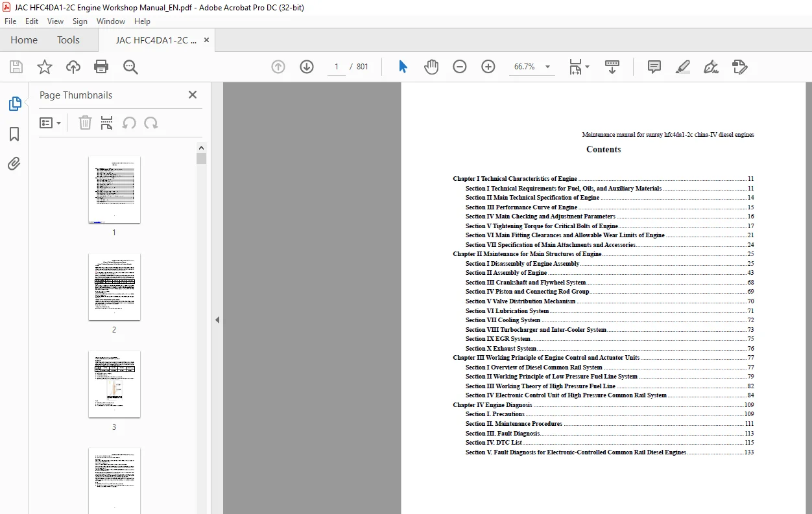Open the zoom level 66.7% dropdown

(547, 67)
